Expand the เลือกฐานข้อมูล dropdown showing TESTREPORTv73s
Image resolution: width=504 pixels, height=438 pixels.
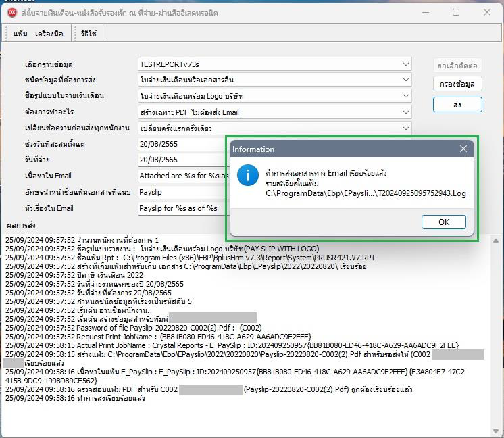[x=405, y=64]
